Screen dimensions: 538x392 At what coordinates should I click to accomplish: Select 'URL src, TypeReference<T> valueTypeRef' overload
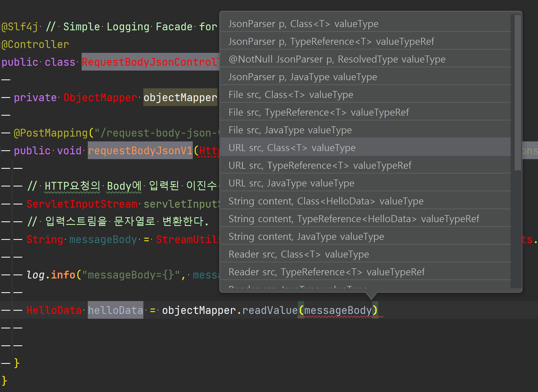365,165
